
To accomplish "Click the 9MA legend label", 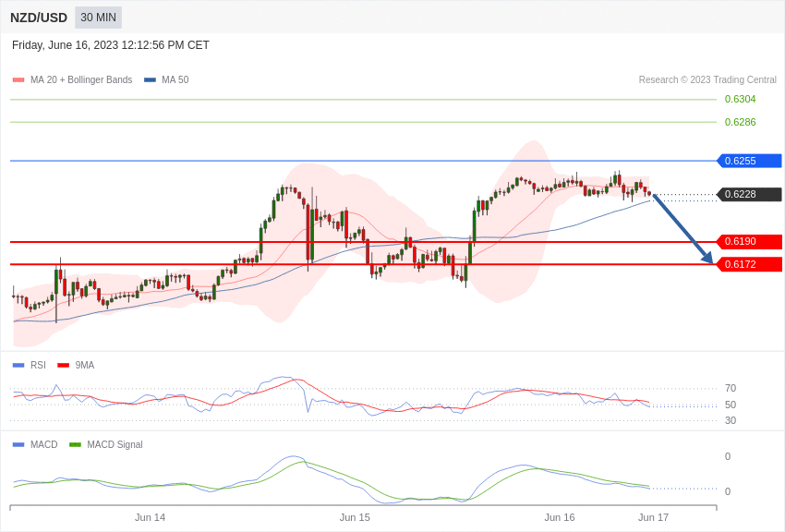I will [x=85, y=366].
